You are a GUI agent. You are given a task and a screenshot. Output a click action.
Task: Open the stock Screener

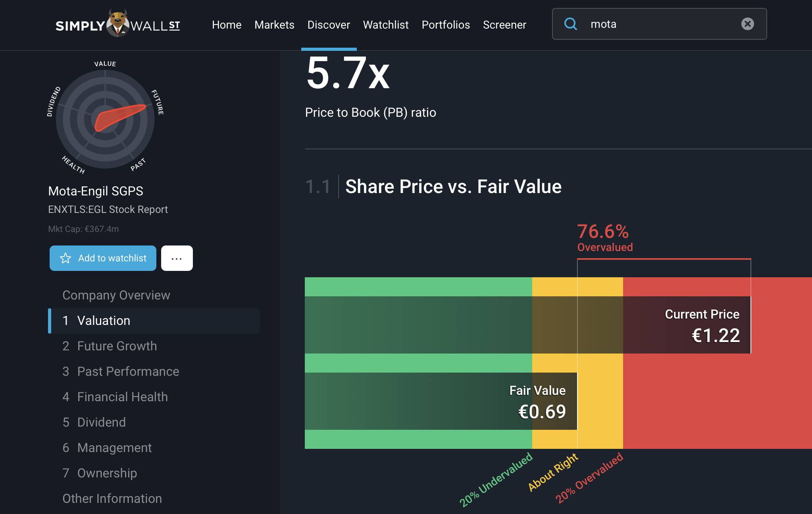click(504, 25)
